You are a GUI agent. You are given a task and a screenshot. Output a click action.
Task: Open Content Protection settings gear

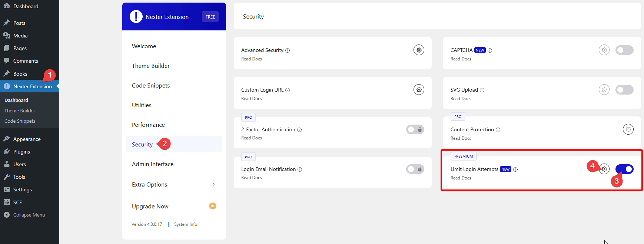(x=628, y=129)
